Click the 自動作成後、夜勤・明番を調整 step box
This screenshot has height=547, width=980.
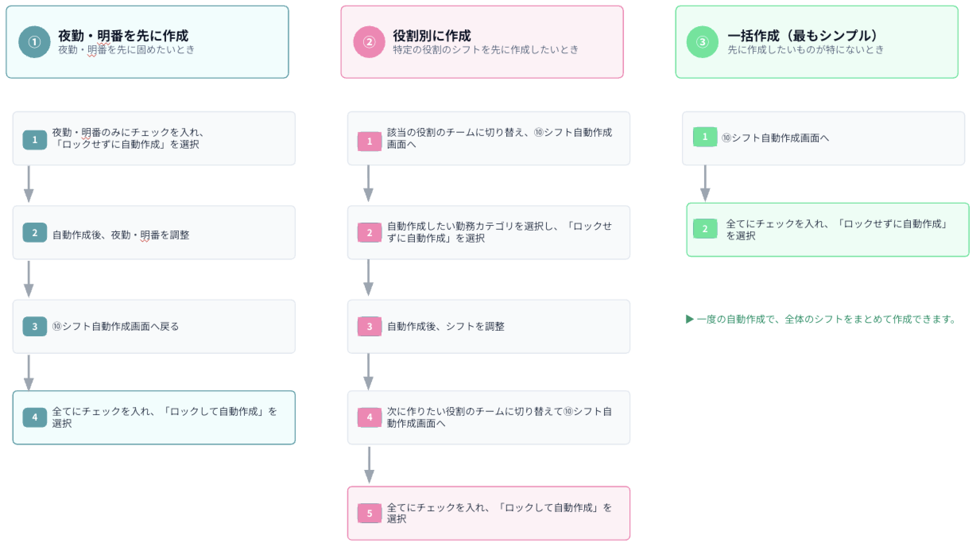click(x=154, y=233)
